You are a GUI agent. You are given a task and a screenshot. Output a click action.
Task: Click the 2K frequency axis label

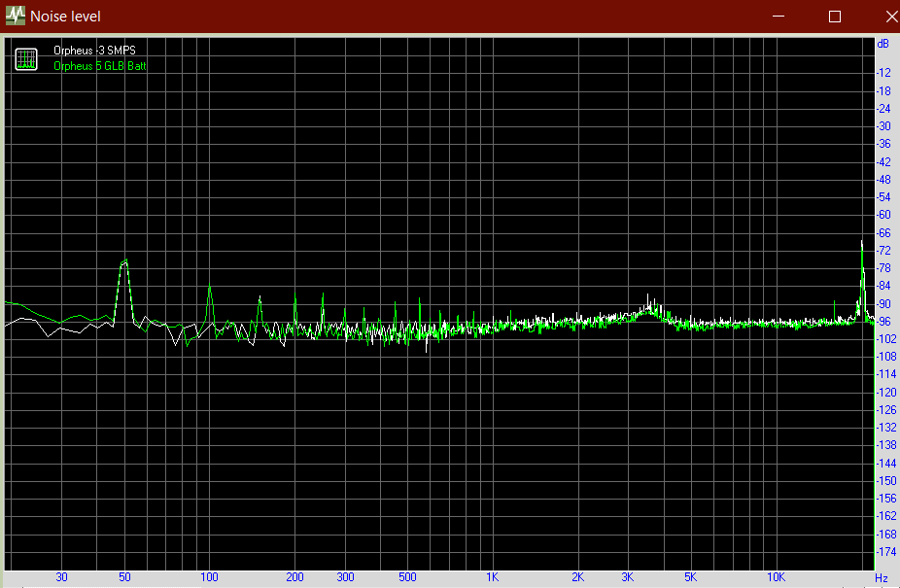click(577, 577)
